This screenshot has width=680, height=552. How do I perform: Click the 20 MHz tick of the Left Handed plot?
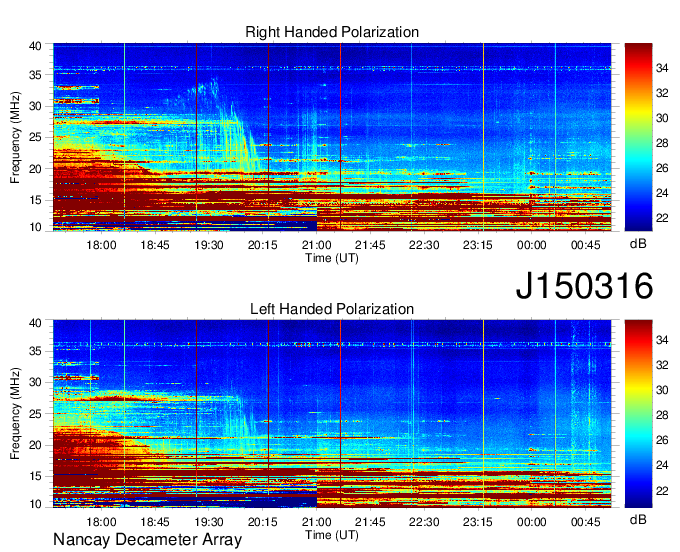pos(35,445)
